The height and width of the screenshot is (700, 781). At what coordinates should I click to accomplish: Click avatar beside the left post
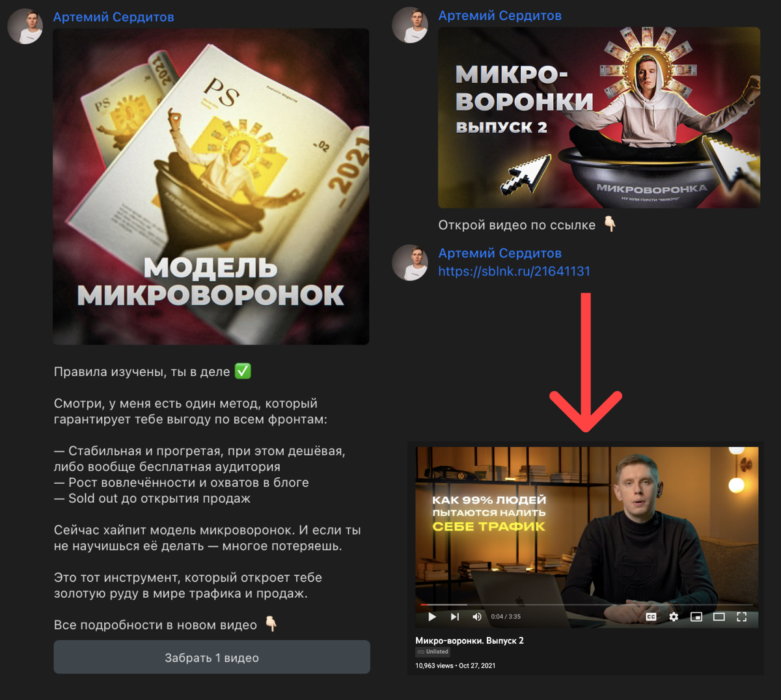tap(25, 27)
